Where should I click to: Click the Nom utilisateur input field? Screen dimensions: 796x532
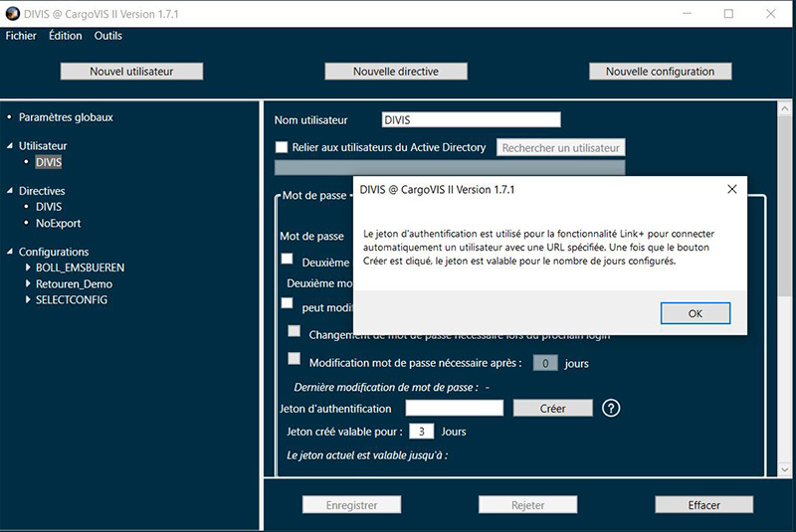(471, 119)
